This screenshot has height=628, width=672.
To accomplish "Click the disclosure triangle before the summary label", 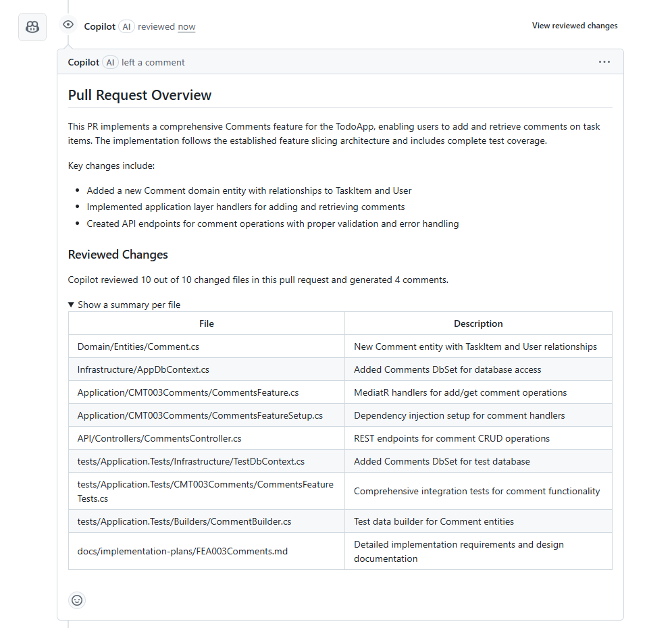I will [70, 305].
